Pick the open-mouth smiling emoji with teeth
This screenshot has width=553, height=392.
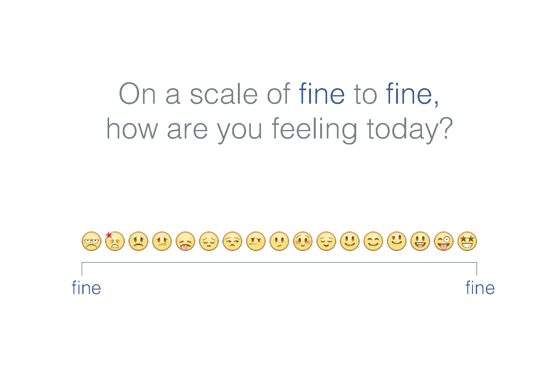[x=420, y=242]
